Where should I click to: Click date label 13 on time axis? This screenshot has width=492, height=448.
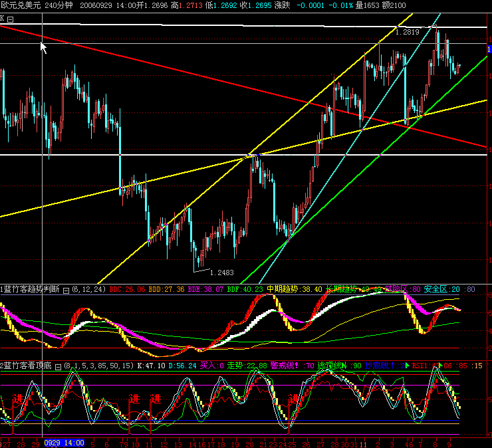click(178, 444)
